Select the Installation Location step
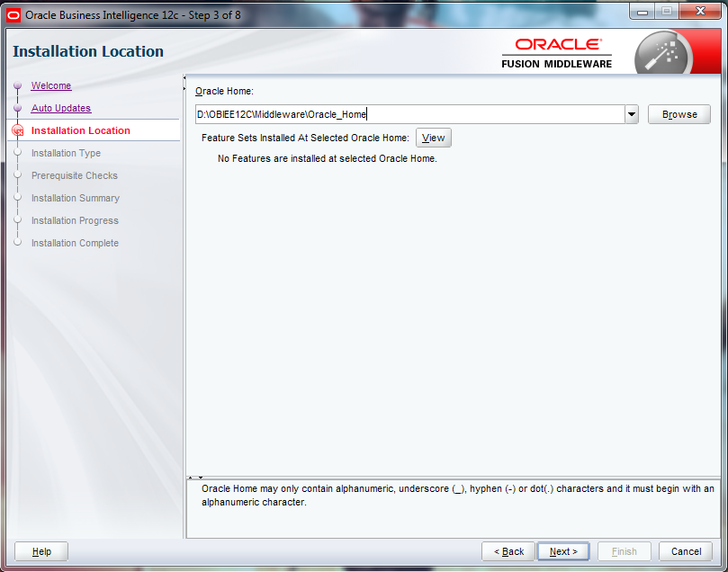 point(80,130)
